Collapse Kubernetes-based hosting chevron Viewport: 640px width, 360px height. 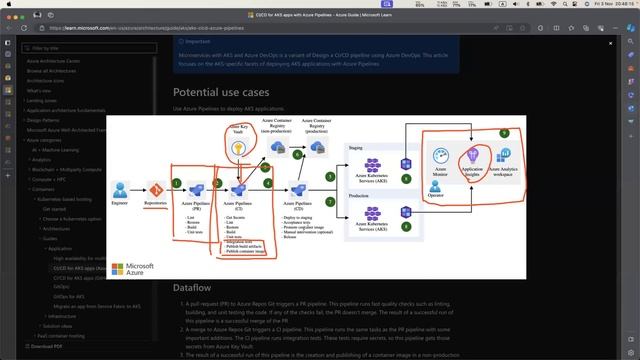click(35, 199)
